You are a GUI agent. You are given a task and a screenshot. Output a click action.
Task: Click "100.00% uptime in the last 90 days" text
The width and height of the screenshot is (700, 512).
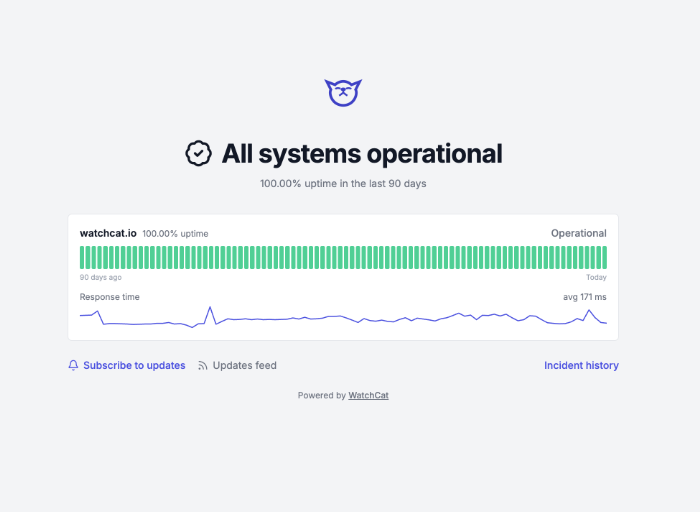pos(343,183)
